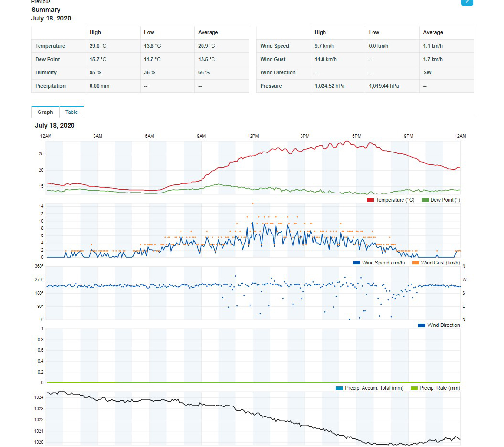Click the green Dew Point legend swatch
The image size is (504, 447).
pyautogui.click(x=425, y=200)
